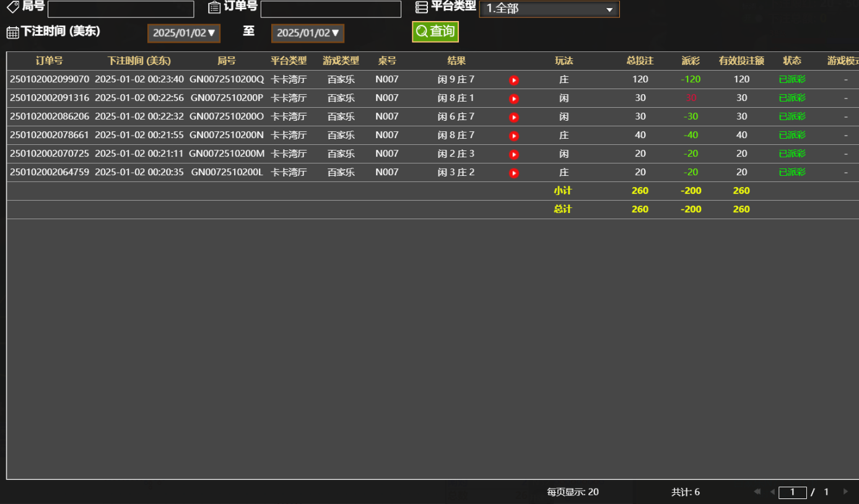
Task: Open the start date picker showing 2025/01/02
Action: point(183,33)
